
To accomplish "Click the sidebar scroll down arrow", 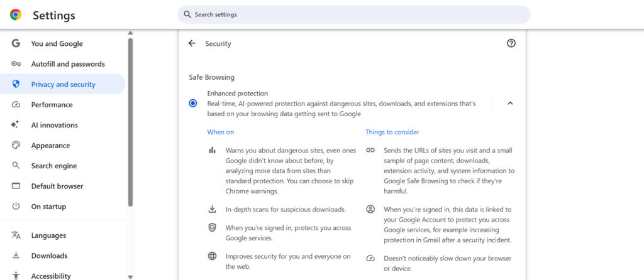I will click(130, 277).
